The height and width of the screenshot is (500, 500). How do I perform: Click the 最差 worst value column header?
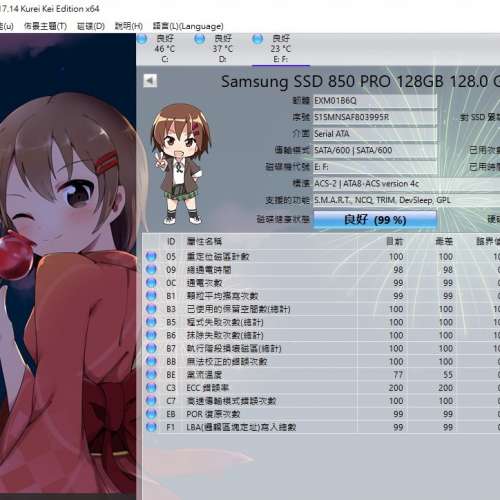[444, 241]
